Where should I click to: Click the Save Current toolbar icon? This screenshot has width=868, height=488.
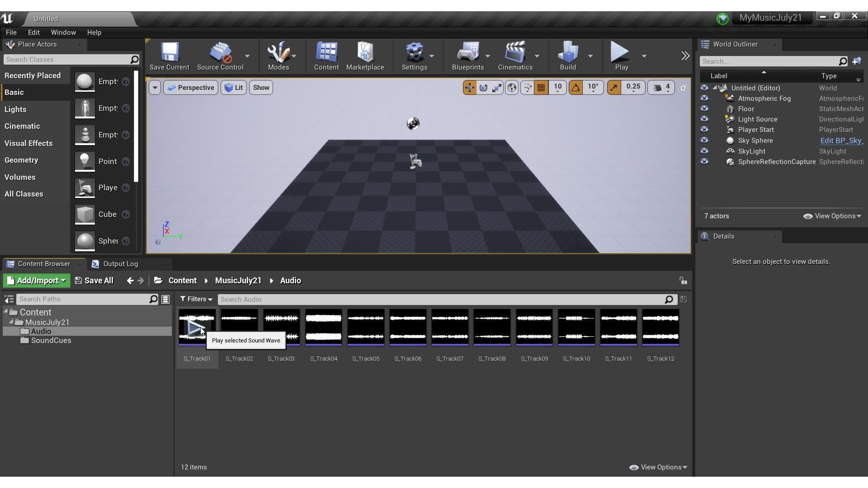click(170, 56)
